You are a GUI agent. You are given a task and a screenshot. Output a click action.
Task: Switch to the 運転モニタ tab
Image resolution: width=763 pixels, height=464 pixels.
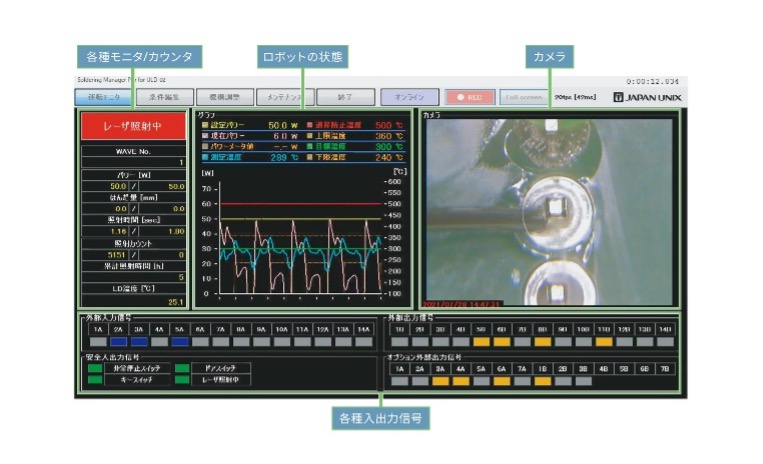(x=104, y=97)
